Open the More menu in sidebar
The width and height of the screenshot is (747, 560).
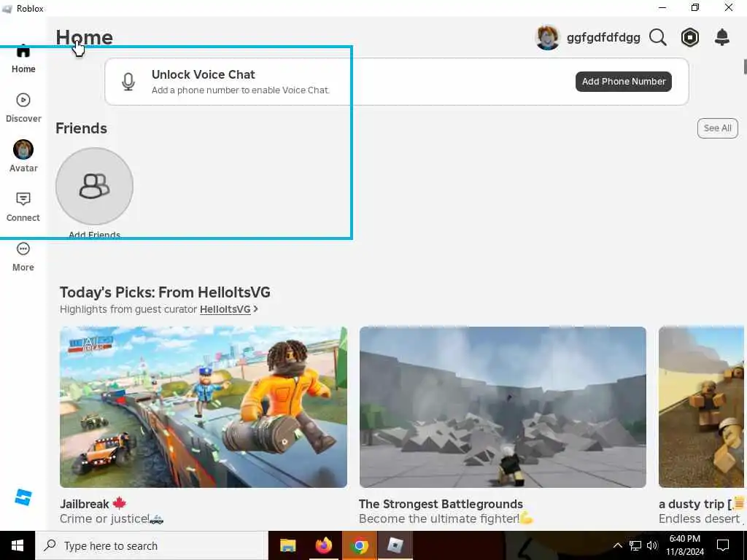click(23, 257)
